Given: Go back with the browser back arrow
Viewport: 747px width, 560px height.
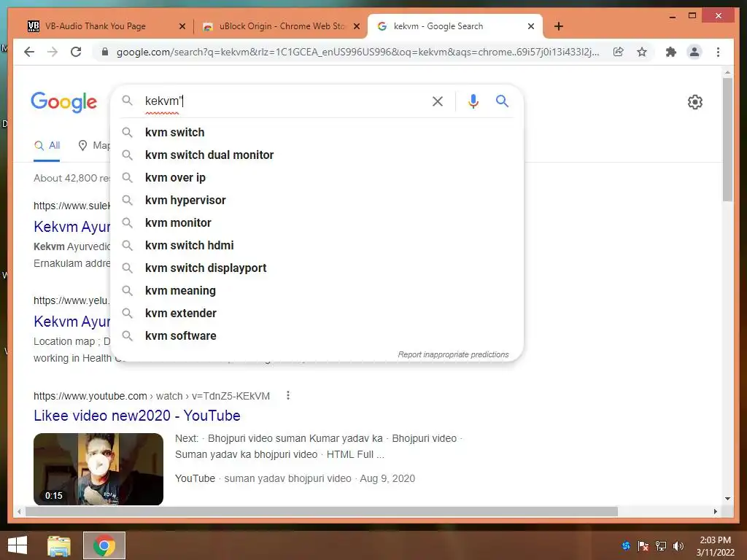Looking at the screenshot, I should coord(29,52).
